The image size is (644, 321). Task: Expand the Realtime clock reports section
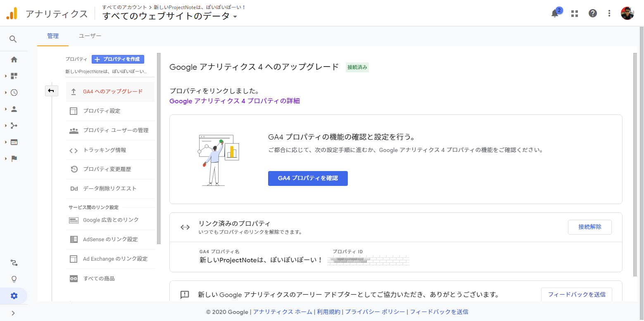(x=14, y=93)
